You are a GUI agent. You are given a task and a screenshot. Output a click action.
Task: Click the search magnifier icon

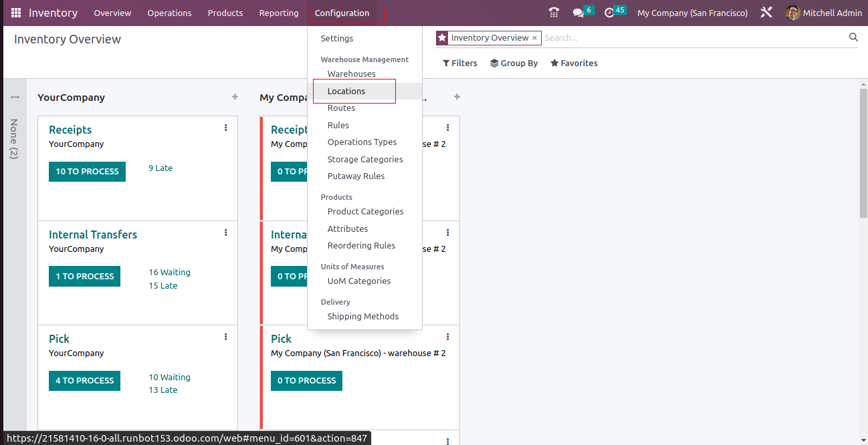pos(853,37)
